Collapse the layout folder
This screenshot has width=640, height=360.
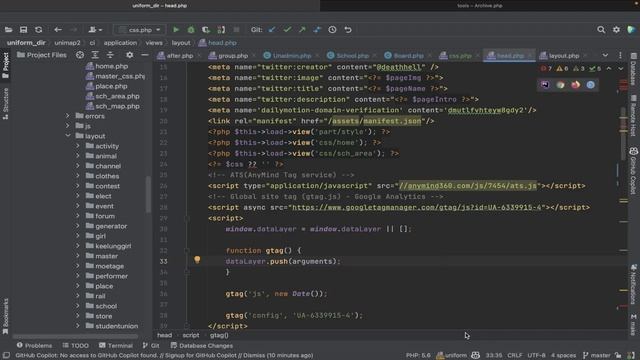coord(68,136)
